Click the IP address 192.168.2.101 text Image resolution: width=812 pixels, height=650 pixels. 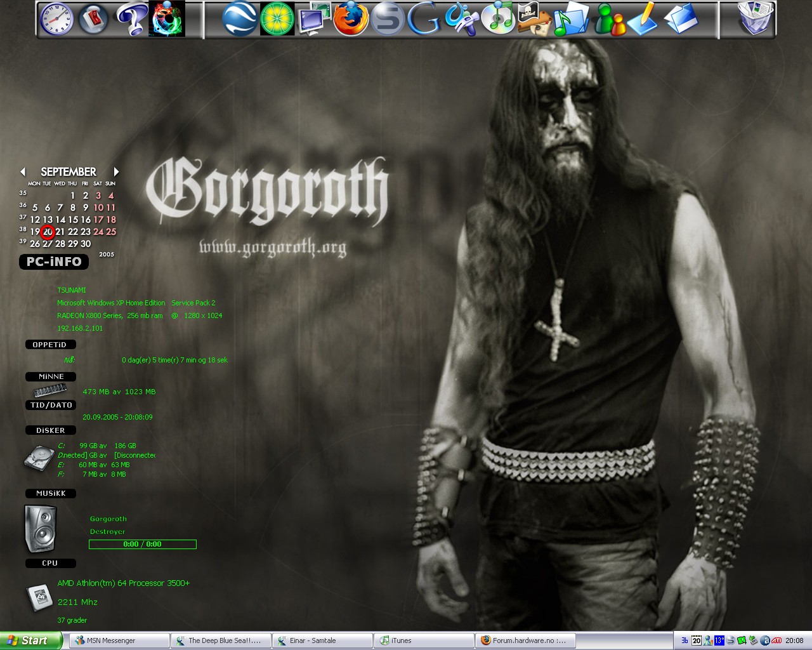click(x=80, y=328)
